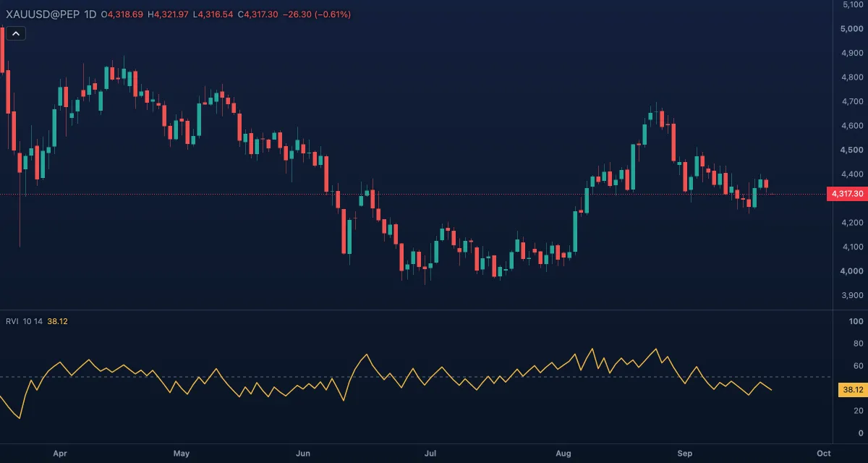Click the RVI parameters 10 14
The image size is (868, 463).
(33, 321)
